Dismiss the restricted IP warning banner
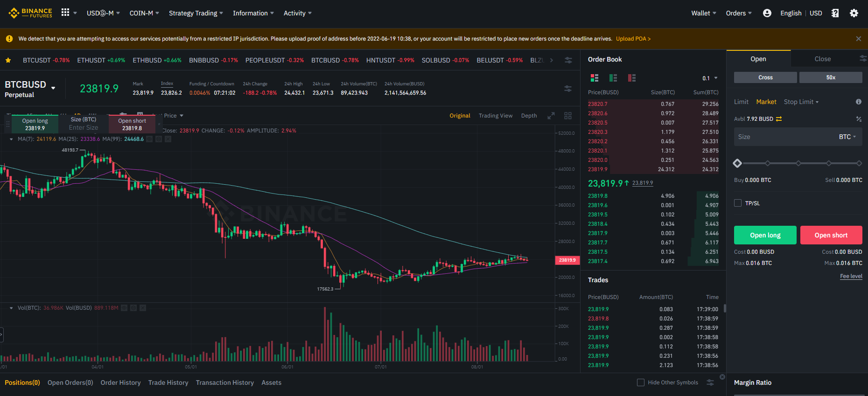Screen dimensions: 868x396 click(858, 39)
